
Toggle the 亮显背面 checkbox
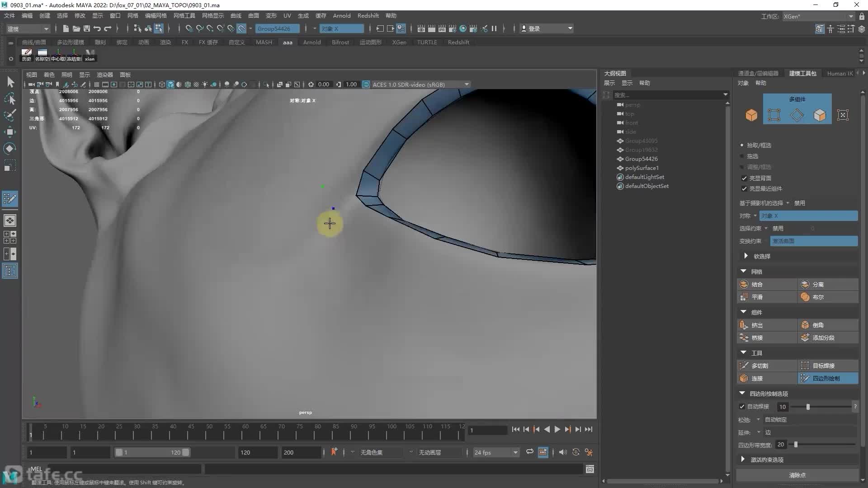tap(744, 178)
